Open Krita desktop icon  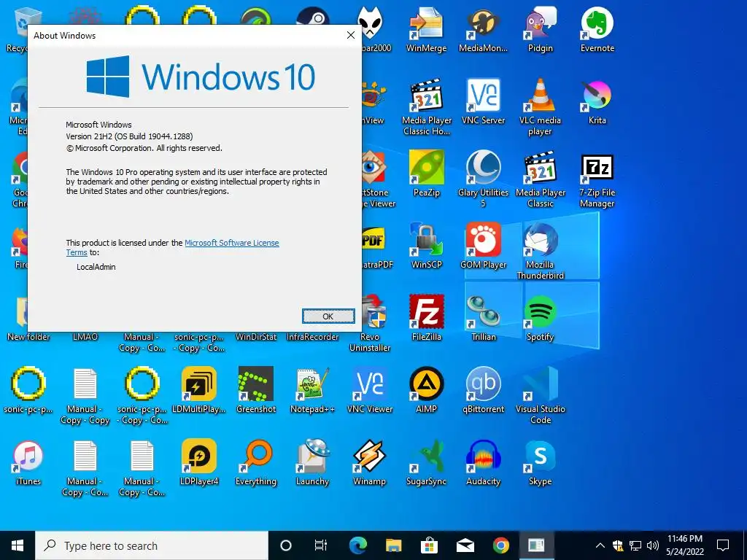pyautogui.click(x=597, y=101)
